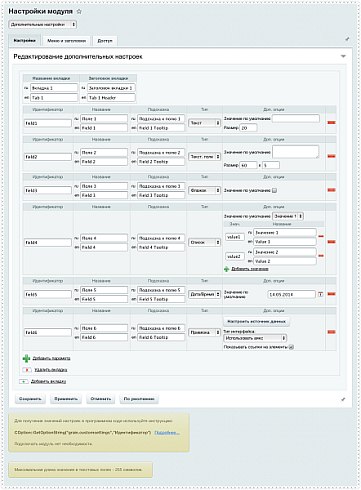361x490 pixels.
Task: Delete field1 row with red minus icon
Action: coord(331,123)
